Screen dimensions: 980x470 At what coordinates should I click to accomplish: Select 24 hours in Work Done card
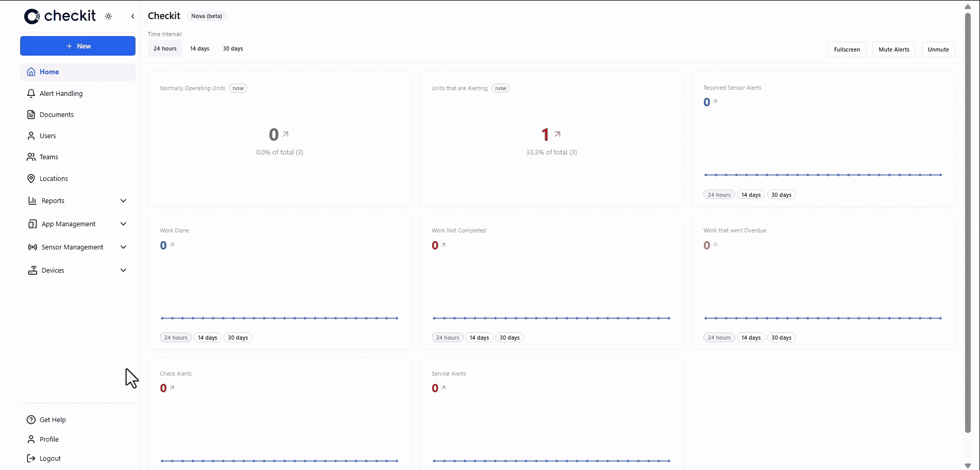[176, 338]
